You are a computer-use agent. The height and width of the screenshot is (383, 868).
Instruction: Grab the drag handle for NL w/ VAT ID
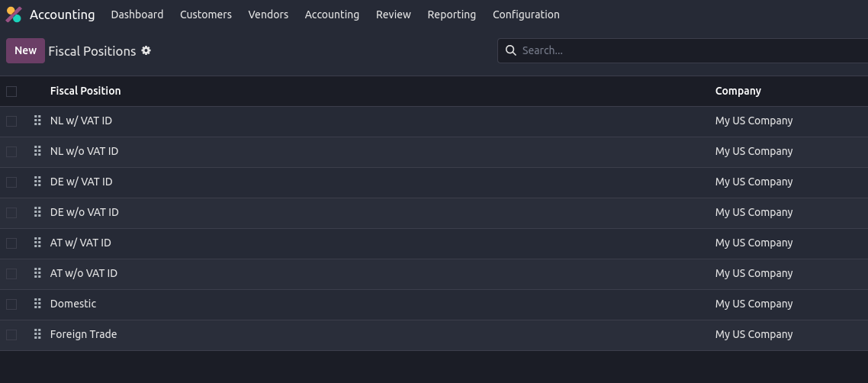coord(37,121)
